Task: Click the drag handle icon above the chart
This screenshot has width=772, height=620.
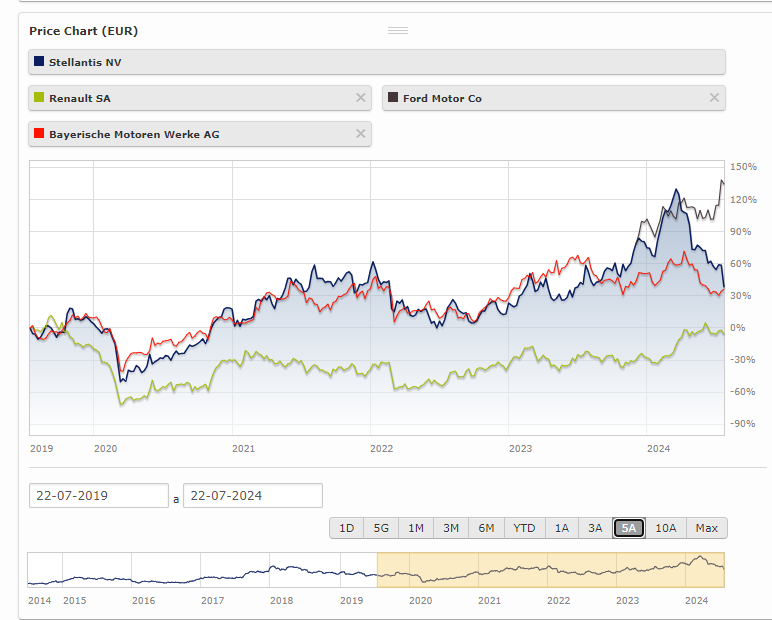Action: click(398, 31)
